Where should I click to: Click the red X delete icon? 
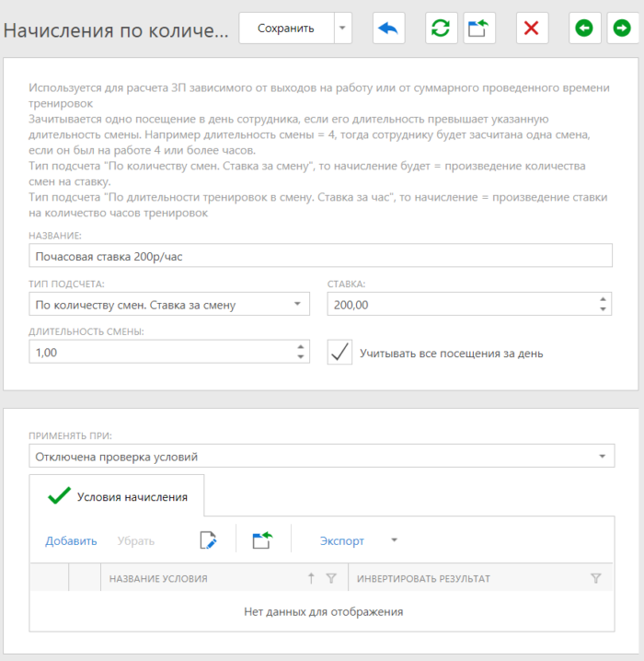532,29
